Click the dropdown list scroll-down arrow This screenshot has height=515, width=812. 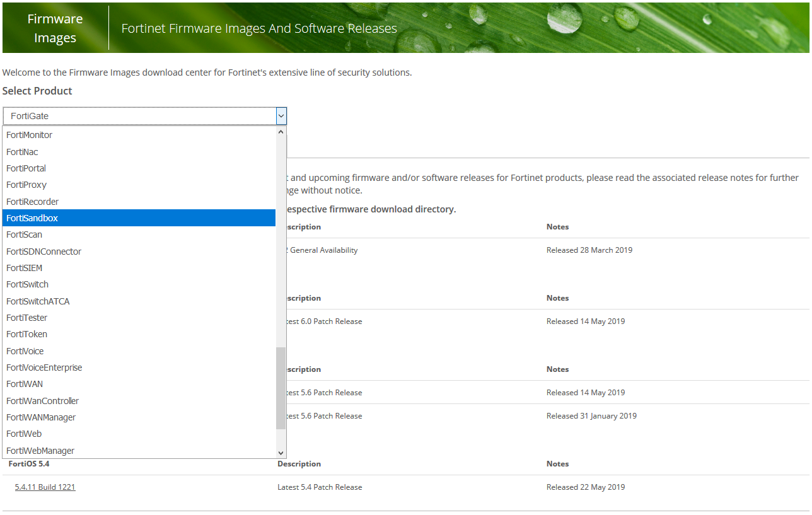(x=281, y=453)
